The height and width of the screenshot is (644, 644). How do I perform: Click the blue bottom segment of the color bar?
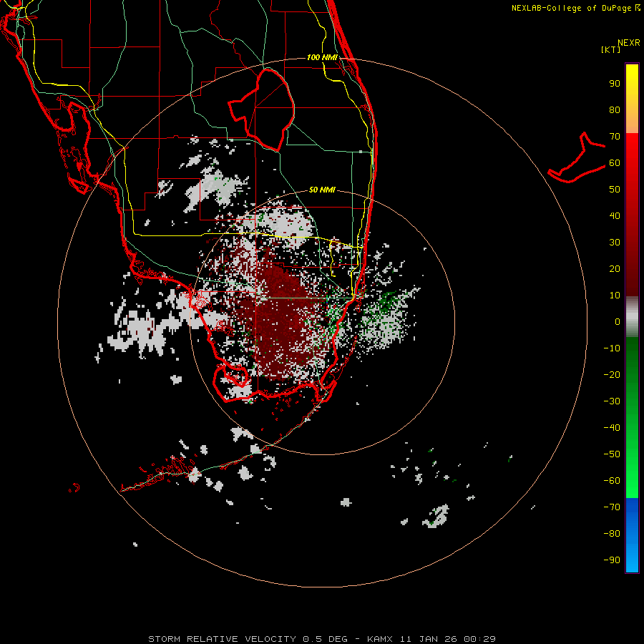tap(632, 535)
